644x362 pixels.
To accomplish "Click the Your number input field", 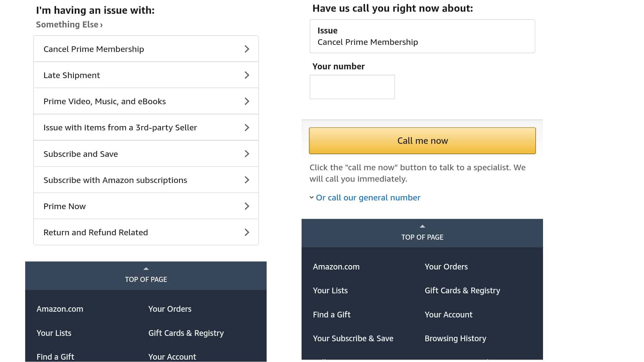I will click(x=352, y=87).
